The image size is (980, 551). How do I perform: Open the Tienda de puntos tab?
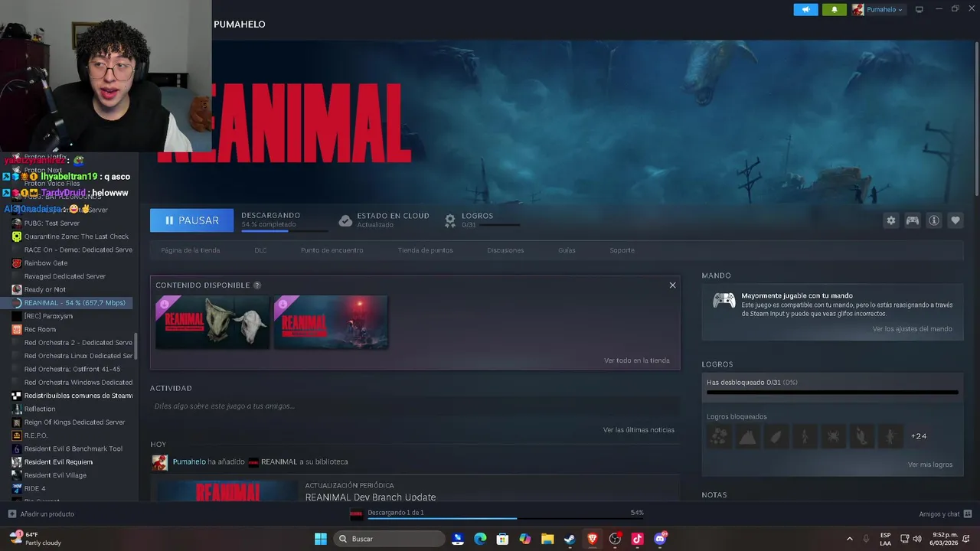425,250
